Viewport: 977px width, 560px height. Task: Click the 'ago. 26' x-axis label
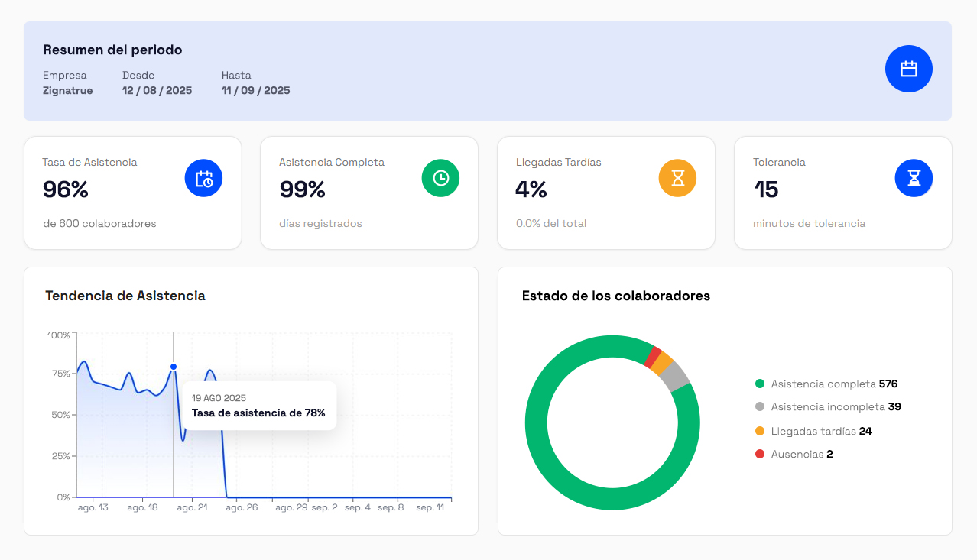point(242,507)
